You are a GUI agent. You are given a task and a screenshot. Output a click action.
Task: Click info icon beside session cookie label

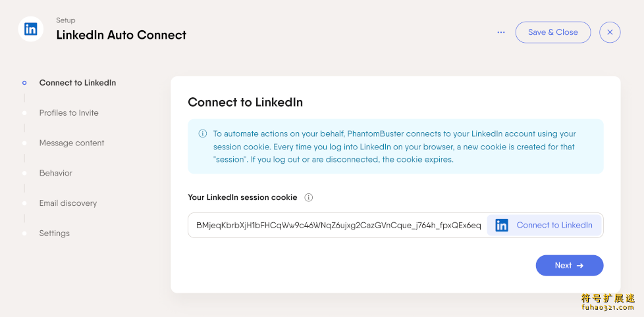[308, 198]
